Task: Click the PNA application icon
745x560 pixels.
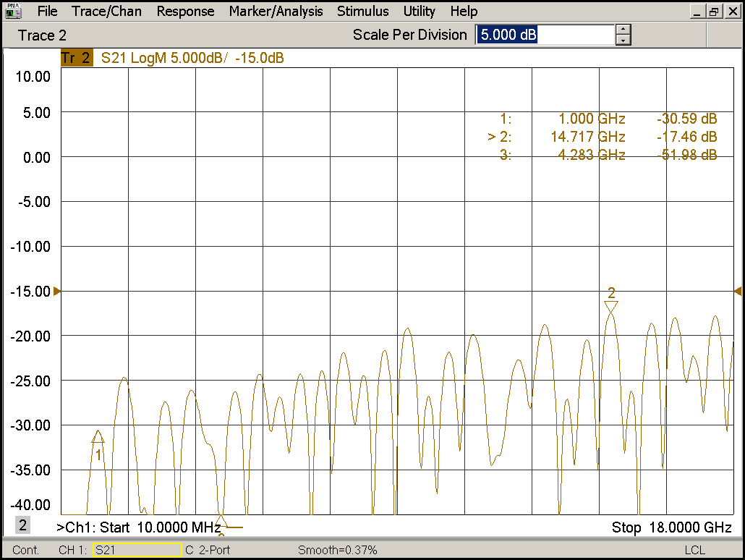Action: point(13,10)
